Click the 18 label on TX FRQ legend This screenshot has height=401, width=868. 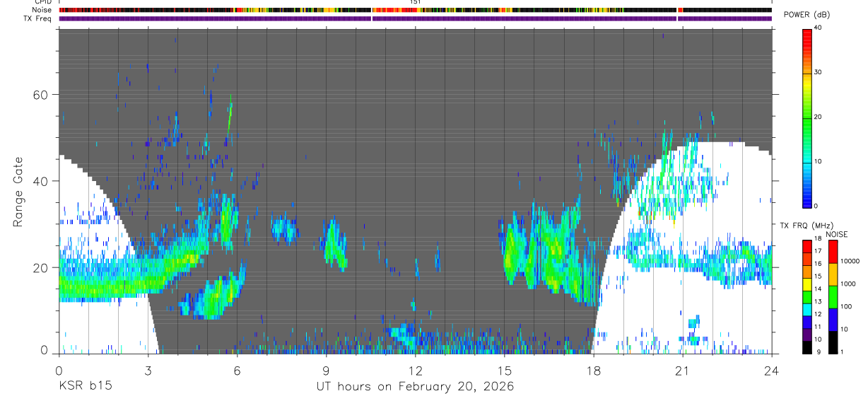click(x=817, y=238)
